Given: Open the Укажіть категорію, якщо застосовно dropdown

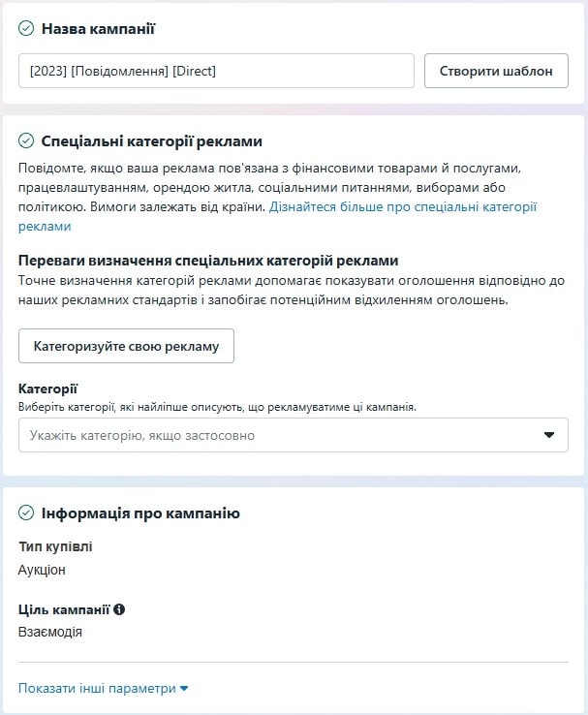Looking at the screenshot, I should (294, 435).
